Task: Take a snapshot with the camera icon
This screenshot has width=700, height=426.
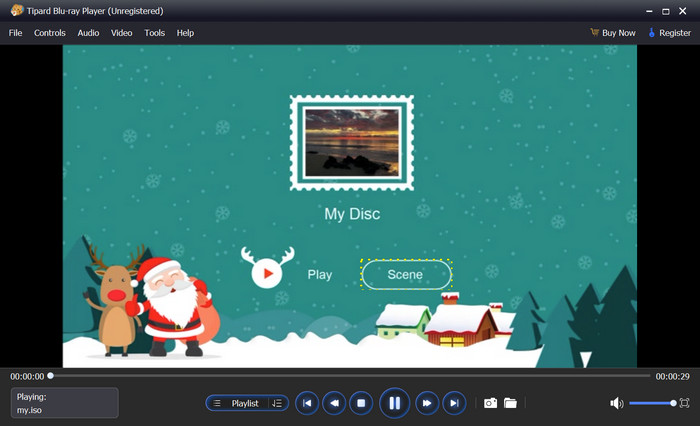Action: (x=490, y=403)
